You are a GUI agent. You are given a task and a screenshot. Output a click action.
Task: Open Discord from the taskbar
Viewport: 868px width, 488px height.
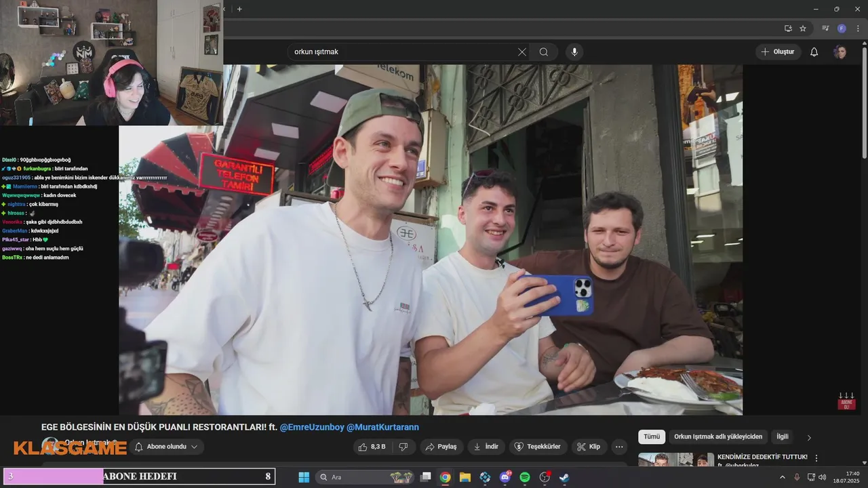click(505, 477)
